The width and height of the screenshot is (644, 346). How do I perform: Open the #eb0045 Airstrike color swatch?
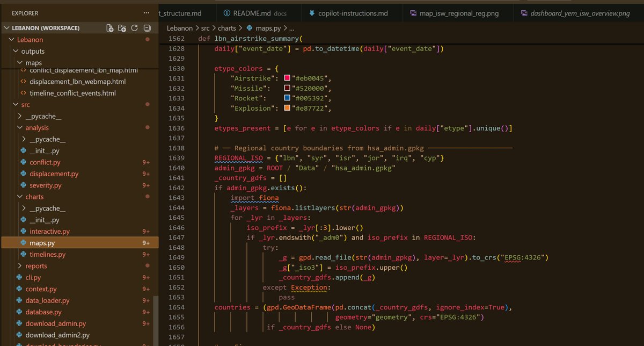288,79
